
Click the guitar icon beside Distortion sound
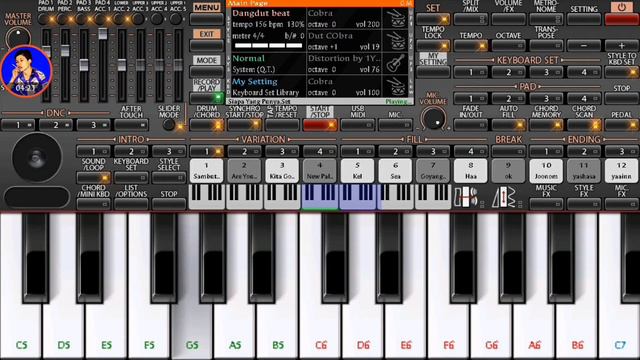click(x=396, y=64)
